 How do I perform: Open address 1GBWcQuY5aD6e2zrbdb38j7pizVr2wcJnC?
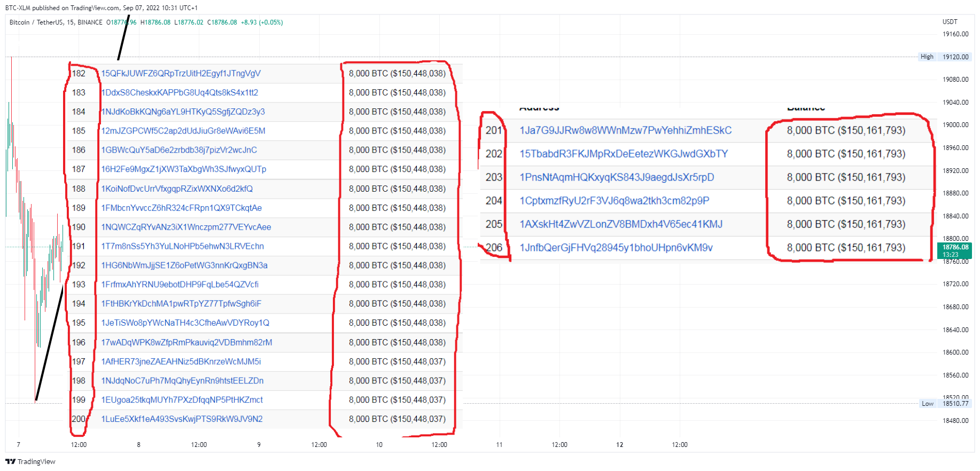[x=179, y=150]
